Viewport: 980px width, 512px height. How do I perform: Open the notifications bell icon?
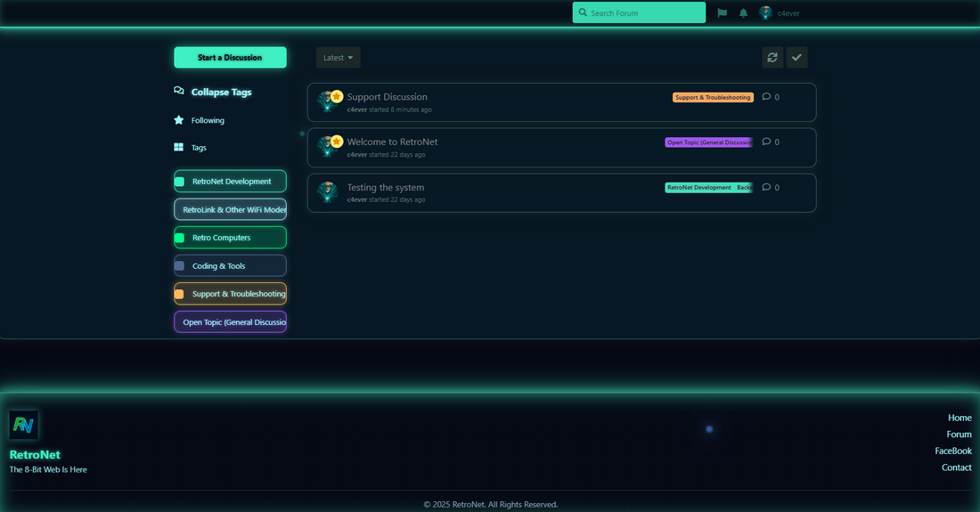(x=743, y=13)
